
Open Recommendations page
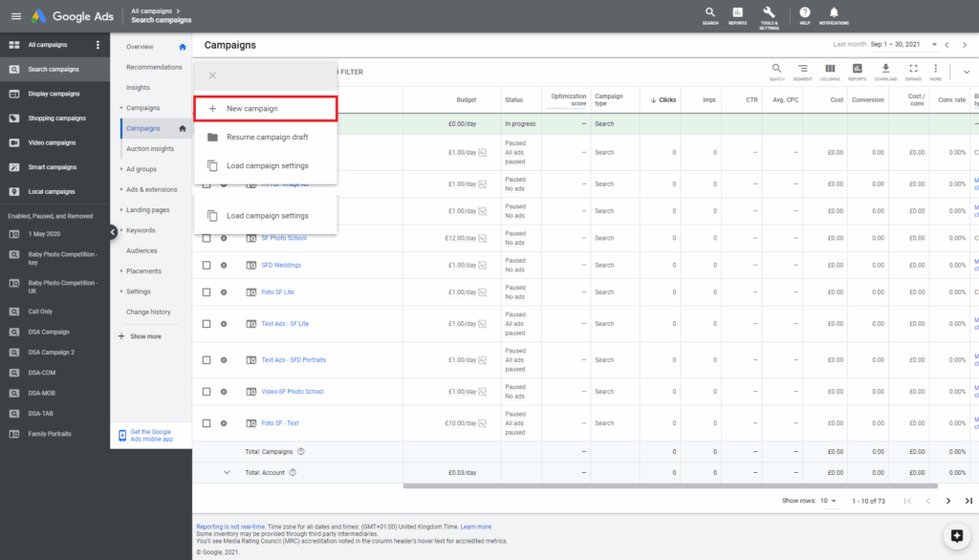coord(154,68)
